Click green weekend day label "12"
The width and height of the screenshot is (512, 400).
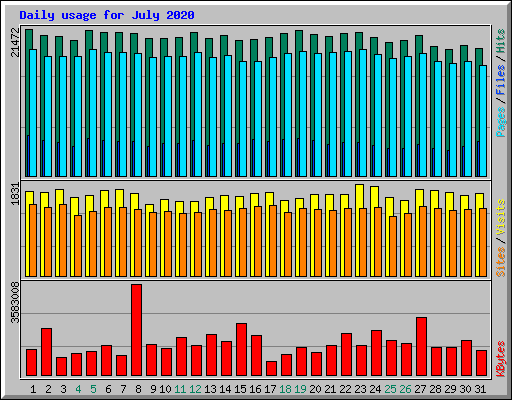tap(195, 389)
